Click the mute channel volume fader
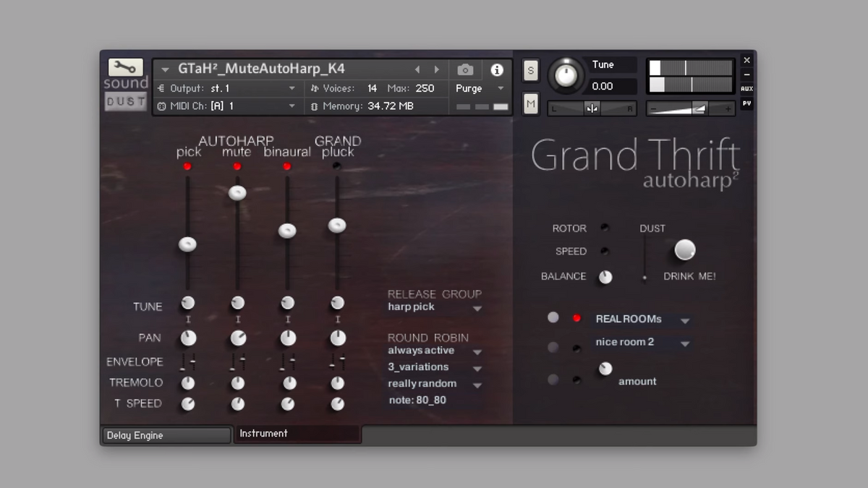Viewport: 868px width, 488px height. (237, 193)
